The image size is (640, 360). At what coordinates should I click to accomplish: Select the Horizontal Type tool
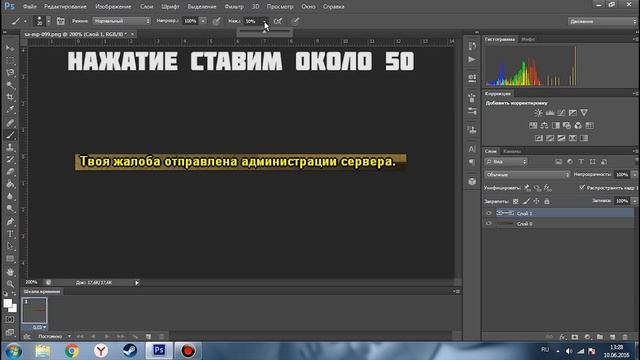[x=10, y=234]
